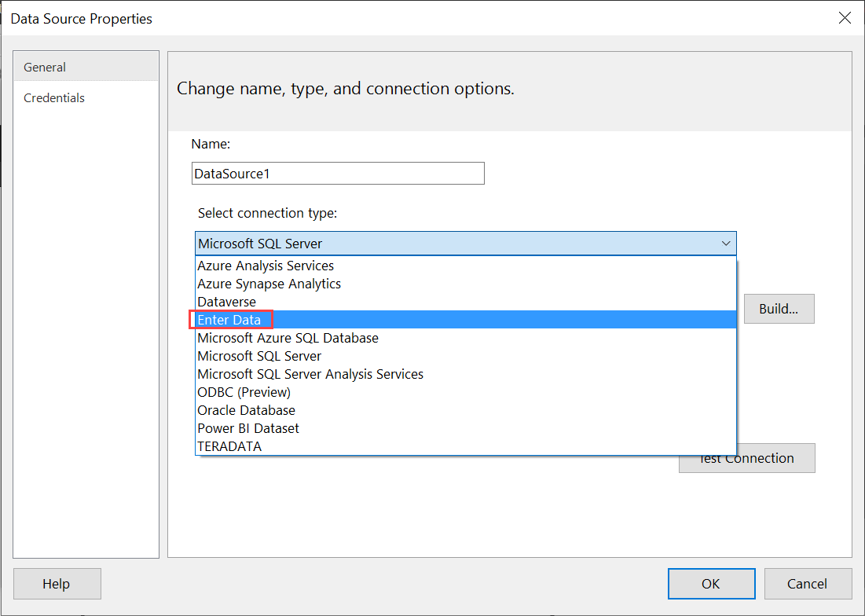The image size is (865, 616).
Task: Select TERADATA connection type
Action: coord(466,446)
